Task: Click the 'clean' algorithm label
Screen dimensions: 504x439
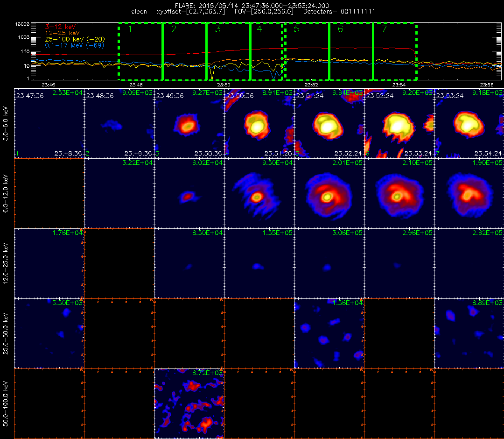Action: (x=139, y=12)
